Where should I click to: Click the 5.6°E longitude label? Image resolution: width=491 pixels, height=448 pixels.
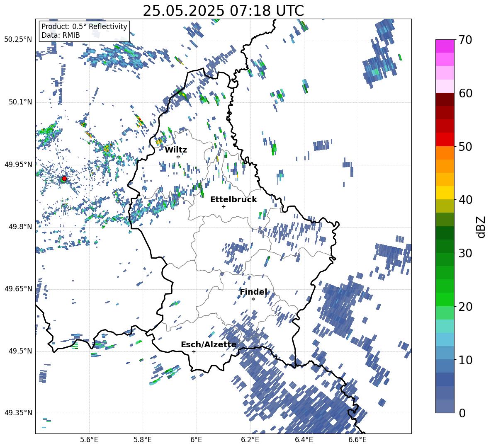(89, 440)
